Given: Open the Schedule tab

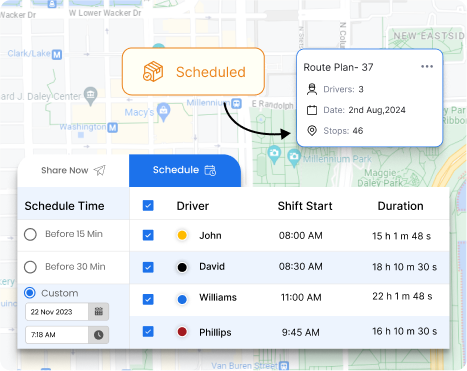Looking at the screenshot, I should 185,170.
